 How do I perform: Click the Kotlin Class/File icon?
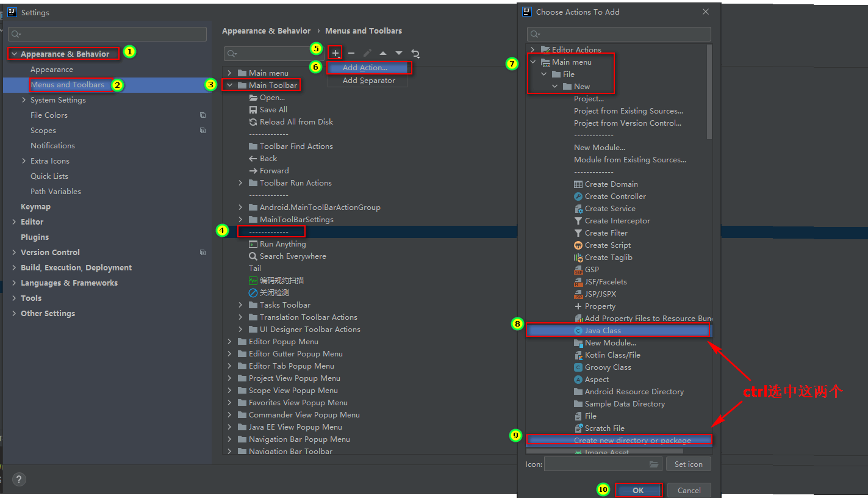coord(578,355)
